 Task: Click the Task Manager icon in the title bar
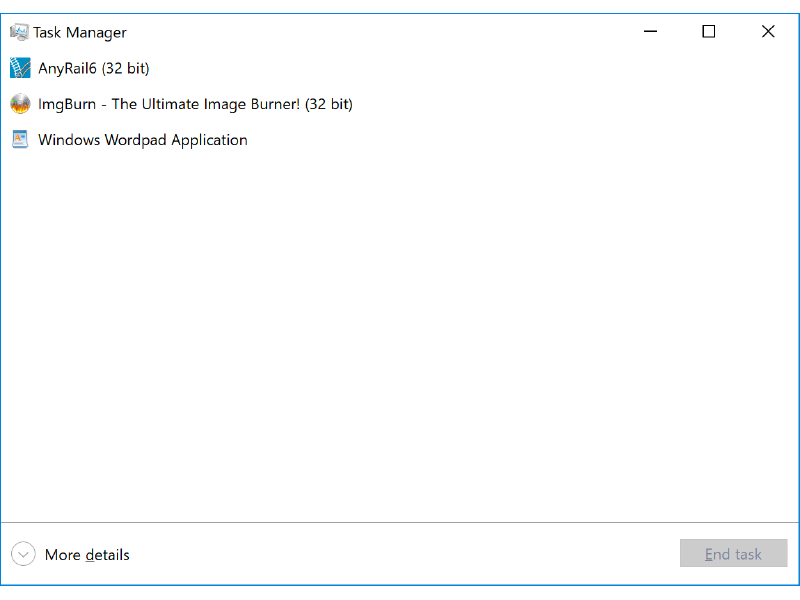[18, 31]
